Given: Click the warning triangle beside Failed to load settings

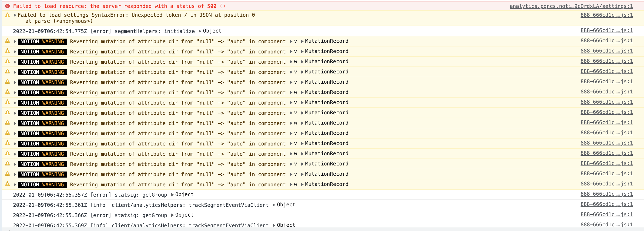Looking at the screenshot, I should (x=7, y=15).
